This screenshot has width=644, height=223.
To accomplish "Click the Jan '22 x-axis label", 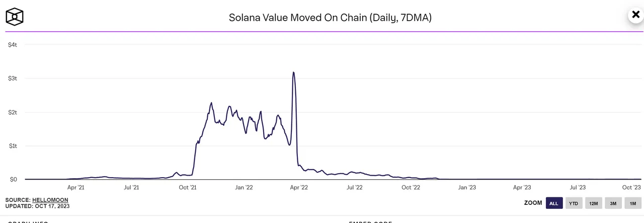I will click(x=244, y=187).
